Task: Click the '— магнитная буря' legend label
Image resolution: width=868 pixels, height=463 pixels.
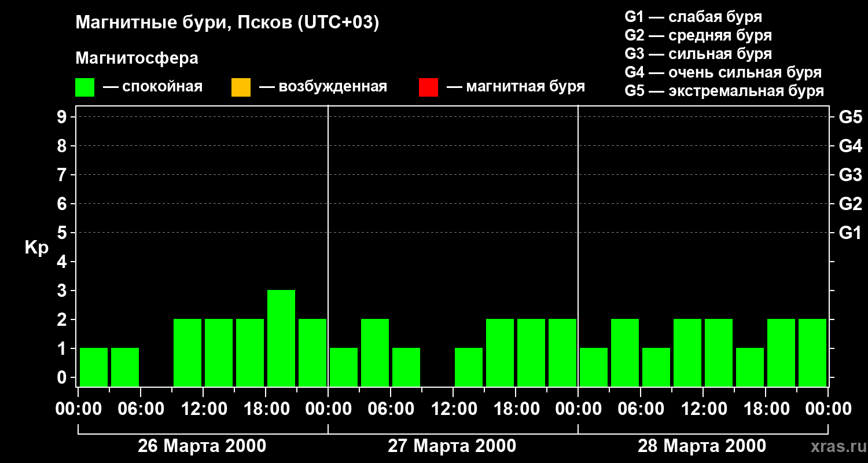Action: [x=516, y=87]
